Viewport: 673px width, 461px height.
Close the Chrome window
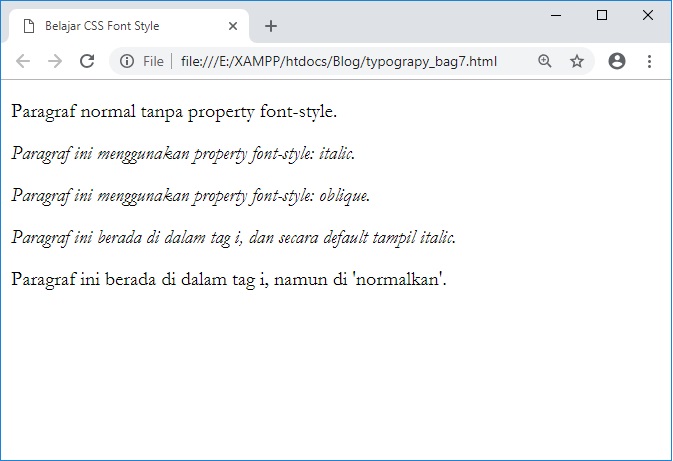pos(647,15)
